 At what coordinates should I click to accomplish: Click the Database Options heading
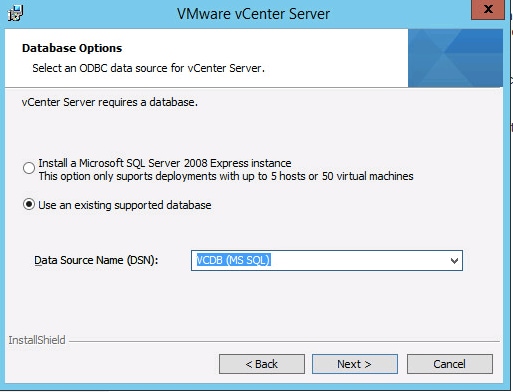point(72,48)
